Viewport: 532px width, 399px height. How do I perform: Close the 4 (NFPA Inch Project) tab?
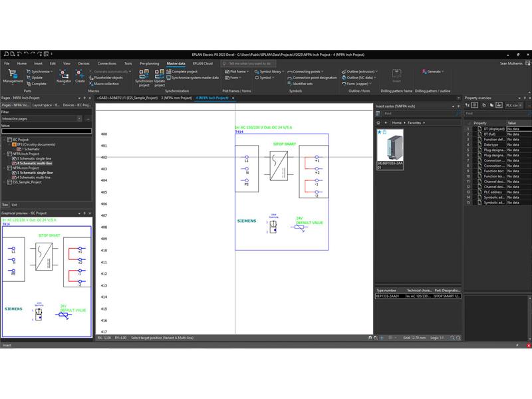[233, 98]
